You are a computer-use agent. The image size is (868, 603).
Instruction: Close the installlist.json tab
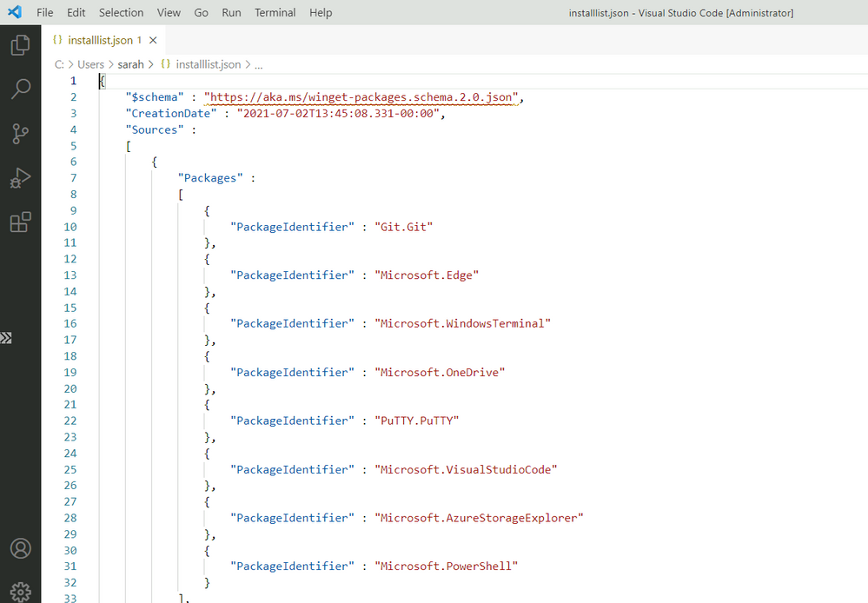(154, 40)
